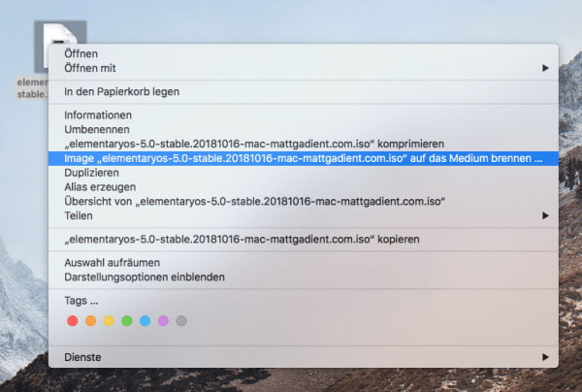Apply the blue tag color
This screenshot has height=392, width=582.
click(145, 321)
